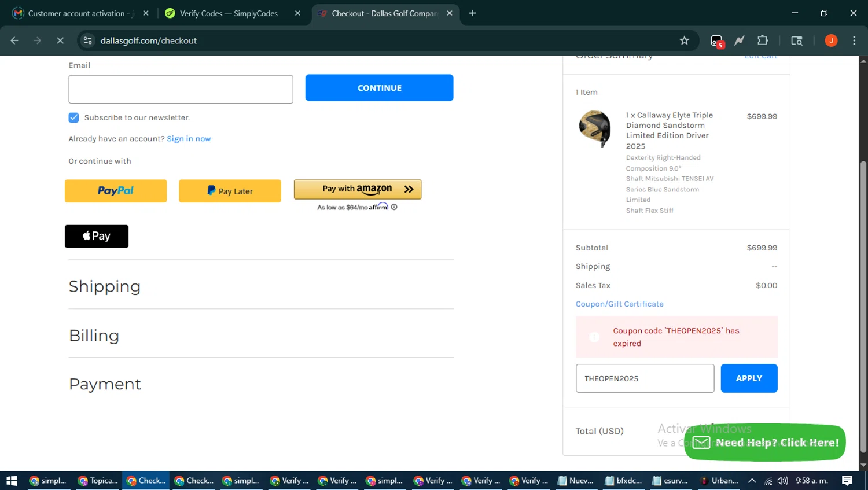Click the blue CONTINUE button
868x490 pixels.
[x=379, y=88]
